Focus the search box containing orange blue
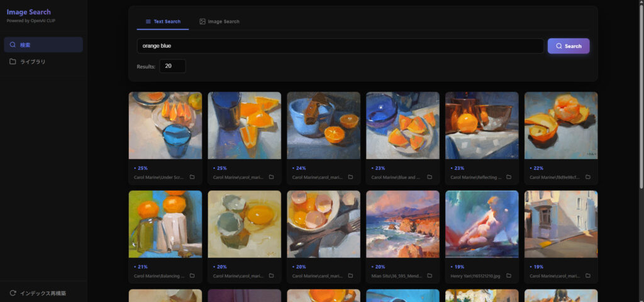This screenshot has height=302, width=644. [340, 46]
